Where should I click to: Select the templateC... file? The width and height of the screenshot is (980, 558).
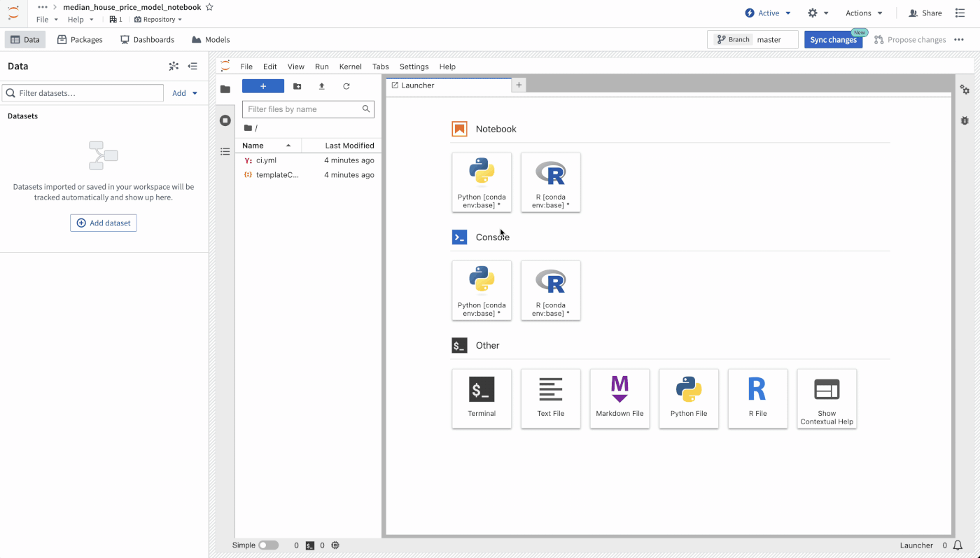tap(309, 175)
